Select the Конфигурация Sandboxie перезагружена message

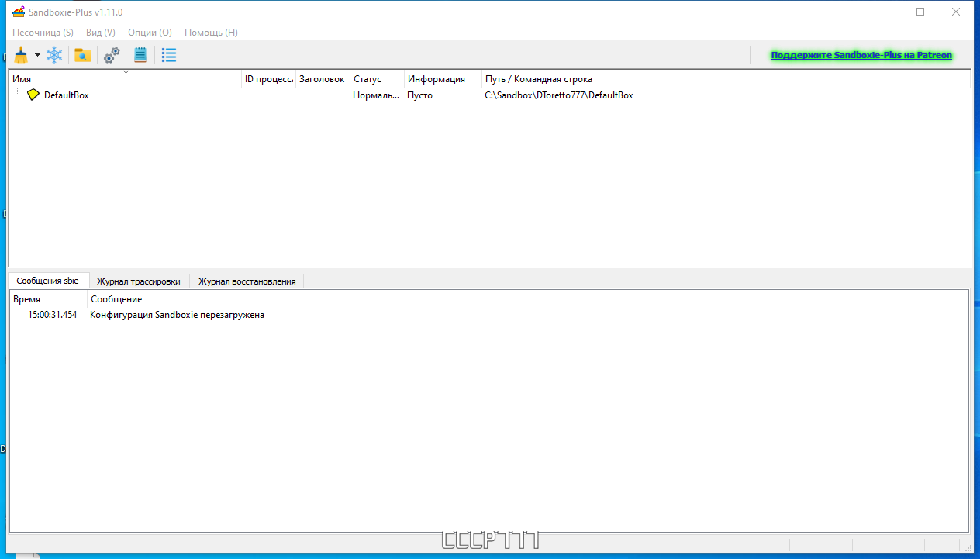[x=177, y=315]
